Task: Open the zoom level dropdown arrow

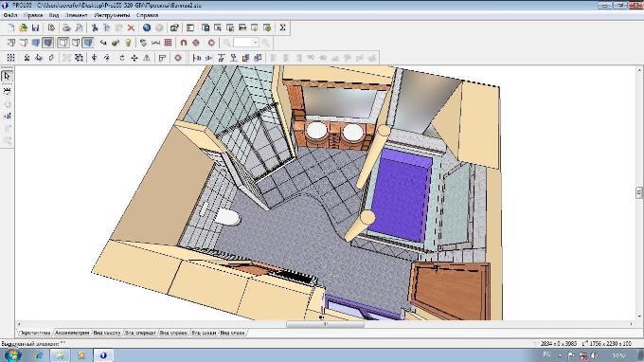Action: click(256, 43)
